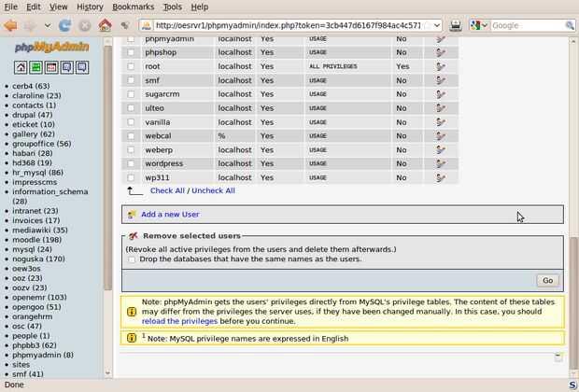Edit privileges icon for weberp user
579x392 pixels.
pyautogui.click(x=440, y=150)
